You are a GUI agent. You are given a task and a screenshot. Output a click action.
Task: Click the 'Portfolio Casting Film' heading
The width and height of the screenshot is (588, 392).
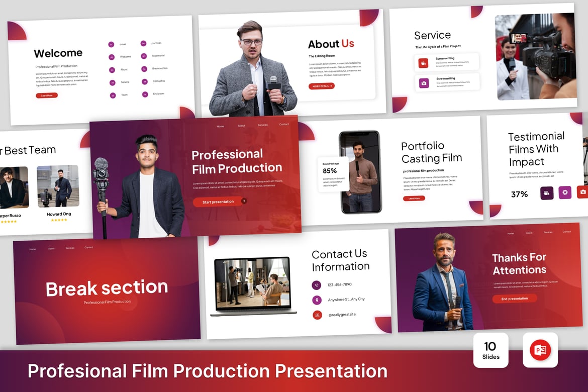[x=432, y=152]
